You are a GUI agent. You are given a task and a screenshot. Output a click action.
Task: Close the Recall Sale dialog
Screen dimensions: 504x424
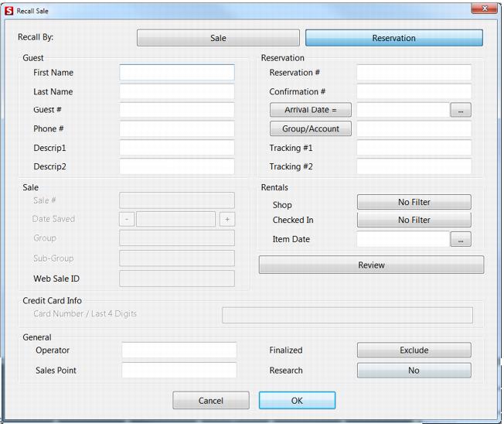(484, 8)
